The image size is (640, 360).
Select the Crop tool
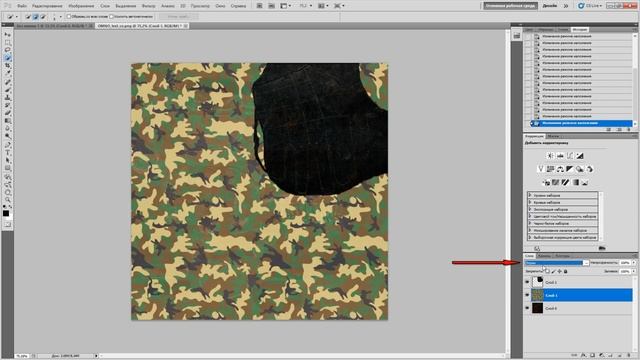pos(7,66)
